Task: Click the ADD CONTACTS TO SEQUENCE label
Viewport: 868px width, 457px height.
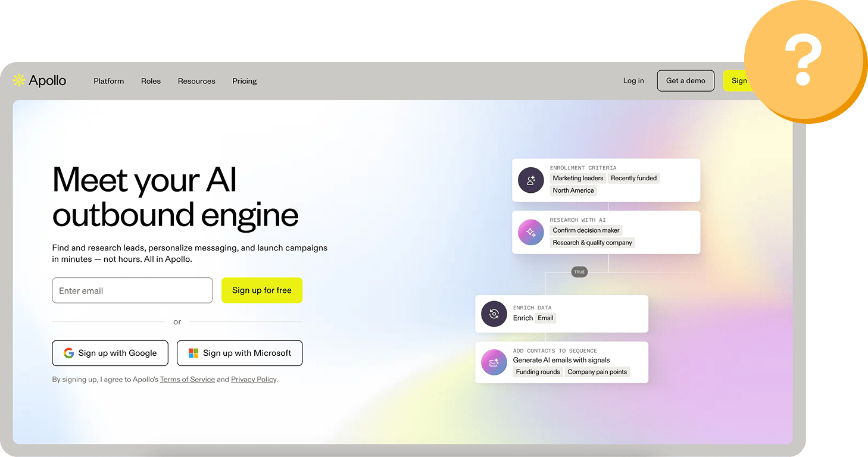Action: pyautogui.click(x=555, y=351)
